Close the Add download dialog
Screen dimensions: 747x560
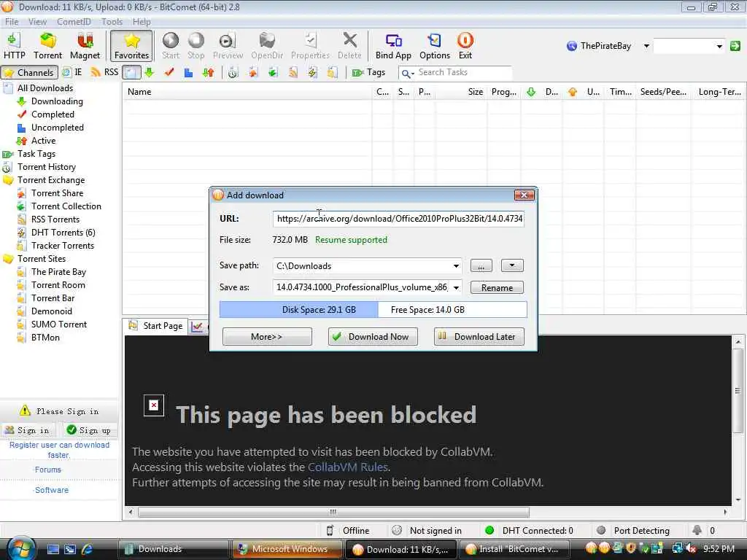pyautogui.click(x=524, y=195)
